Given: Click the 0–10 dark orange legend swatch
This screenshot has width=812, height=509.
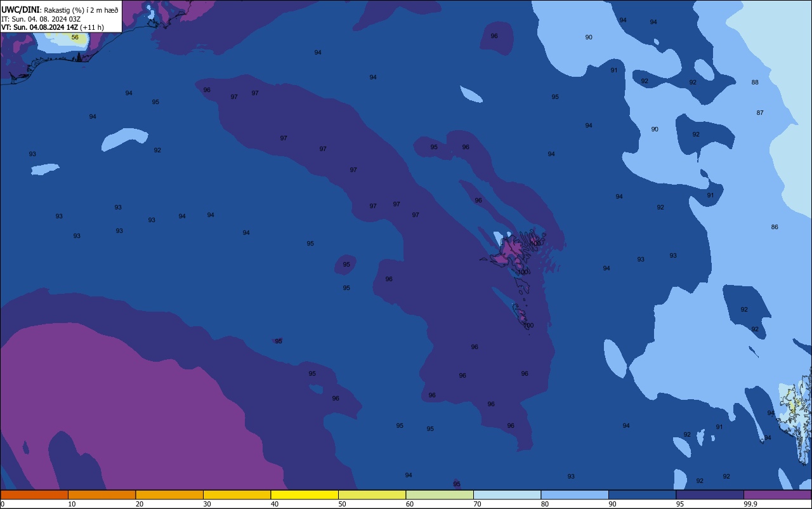Looking at the screenshot, I should point(34,494).
